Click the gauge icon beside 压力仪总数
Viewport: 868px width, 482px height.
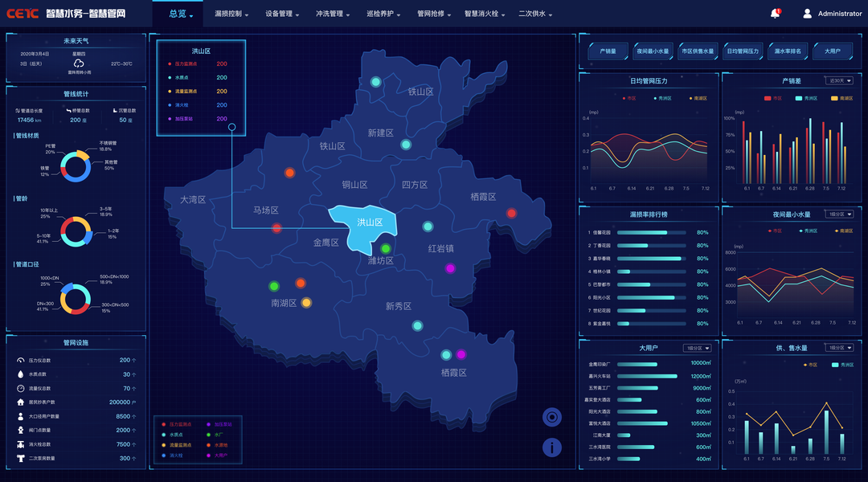click(x=20, y=360)
